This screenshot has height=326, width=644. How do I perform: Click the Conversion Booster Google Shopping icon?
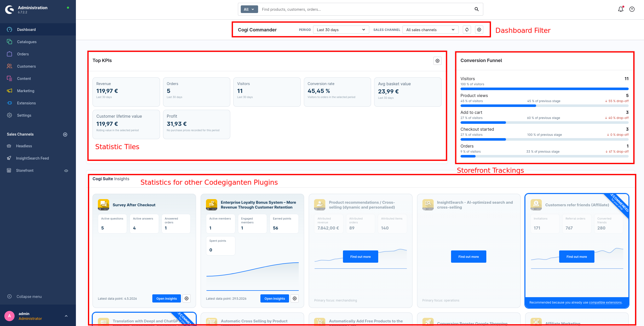pos(428,322)
